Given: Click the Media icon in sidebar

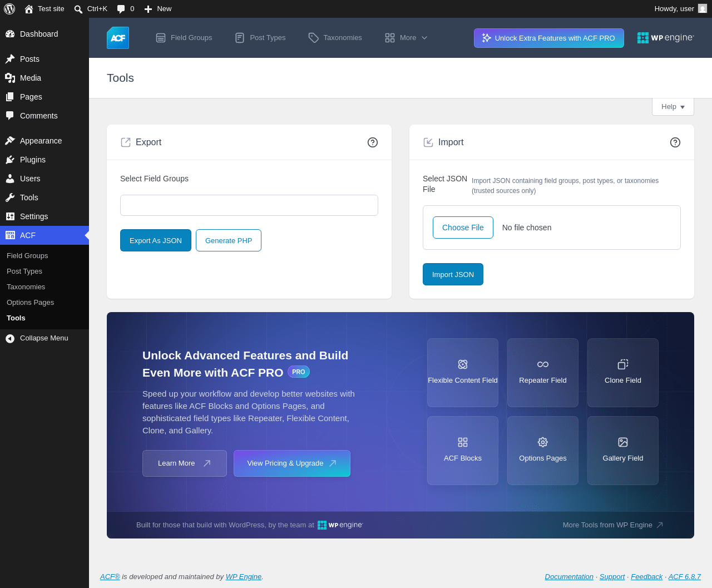Looking at the screenshot, I should pyautogui.click(x=10, y=78).
